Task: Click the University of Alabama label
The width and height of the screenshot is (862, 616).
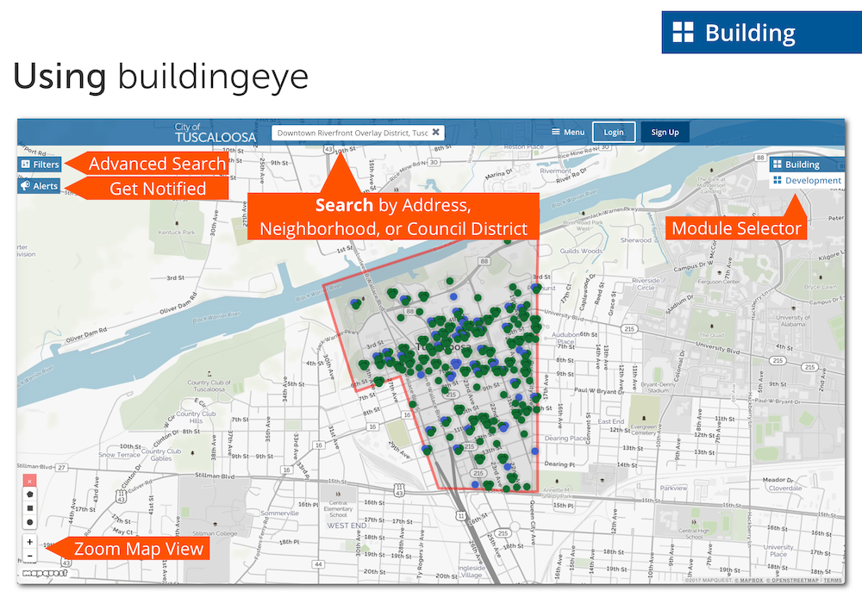Action: pos(793,320)
